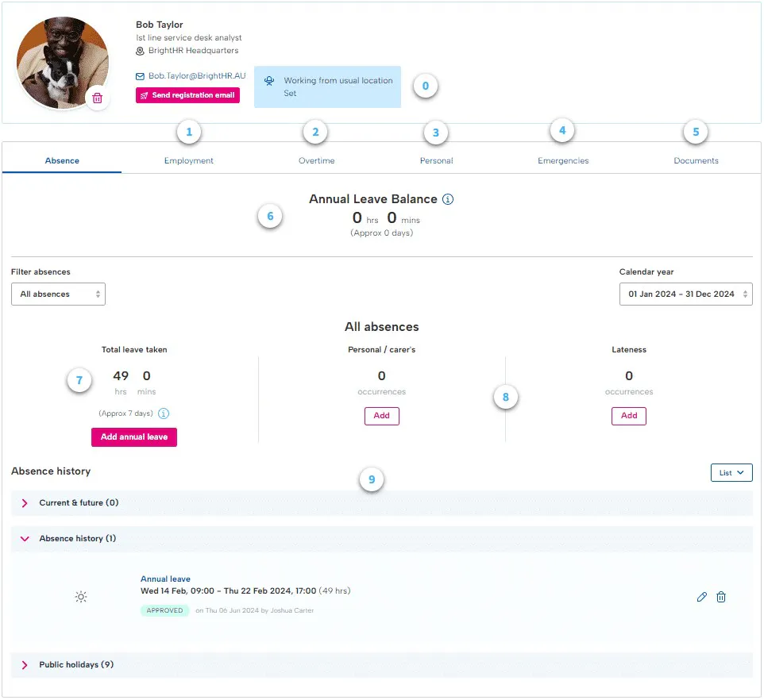
Task: Click the location pin icon by BrightHR Headquarters
Action: [x=140, y=51]
